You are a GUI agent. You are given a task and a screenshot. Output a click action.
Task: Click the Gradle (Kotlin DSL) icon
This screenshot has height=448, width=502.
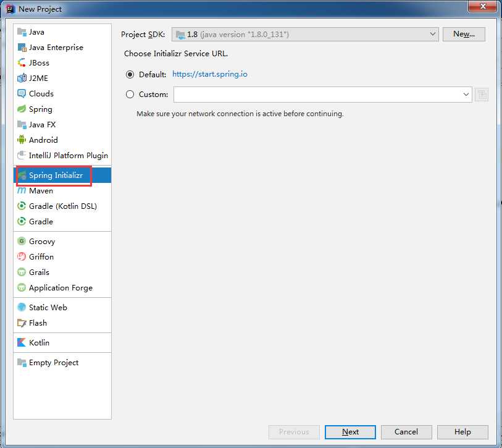tap(22, 206)
